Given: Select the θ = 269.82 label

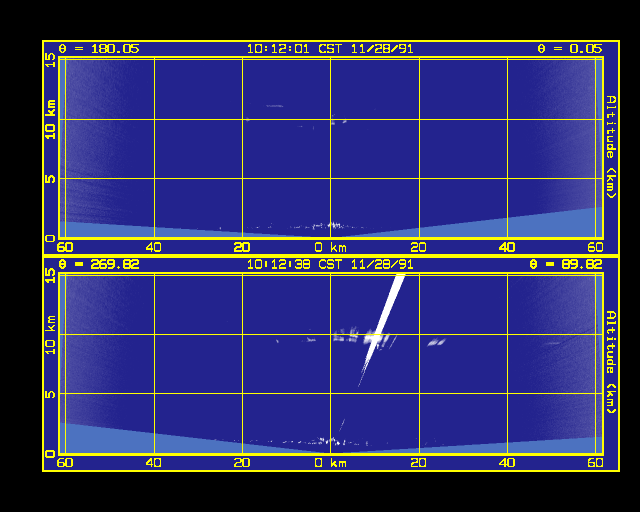Looking at the screenshot, I should coord(99,265).
